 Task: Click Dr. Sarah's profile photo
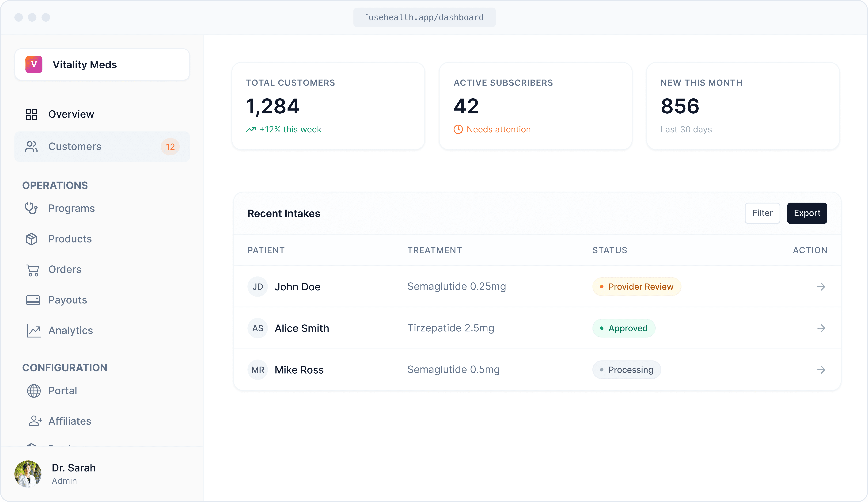[x=28, y=474]
